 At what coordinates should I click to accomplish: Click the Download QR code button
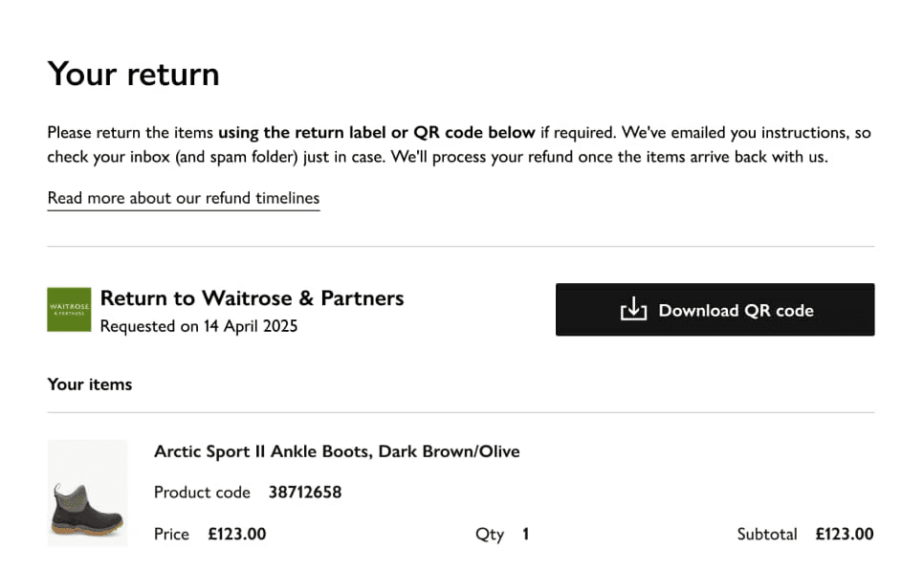click(714, 310)
